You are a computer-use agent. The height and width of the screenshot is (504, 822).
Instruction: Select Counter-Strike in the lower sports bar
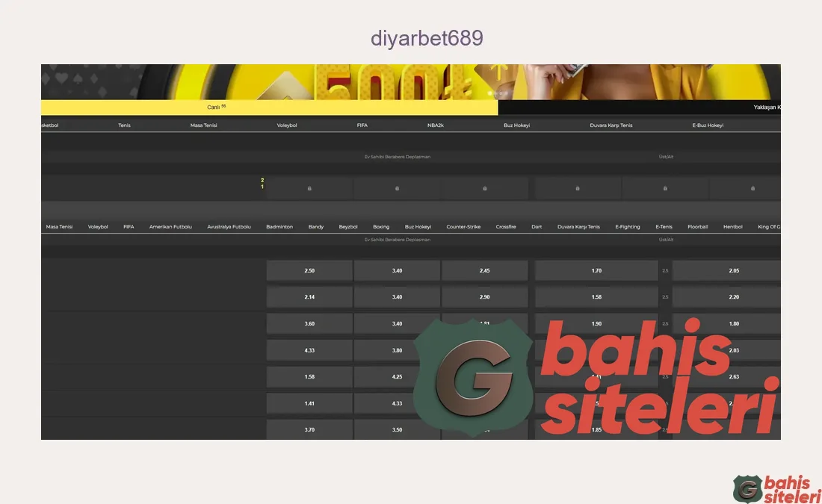tap(463, 226)
